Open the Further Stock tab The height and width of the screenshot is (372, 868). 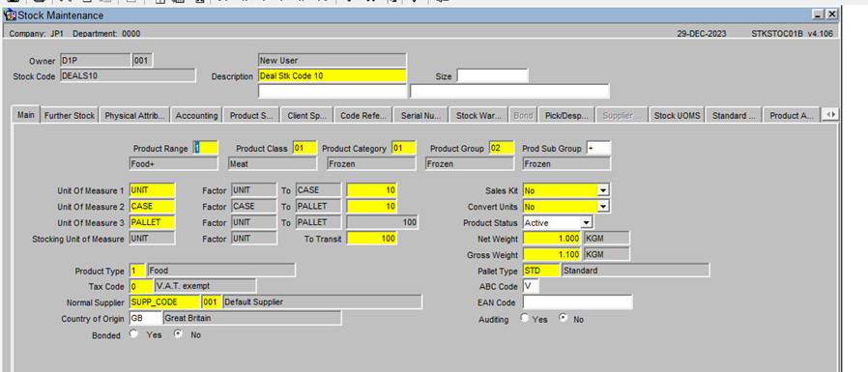70,116
